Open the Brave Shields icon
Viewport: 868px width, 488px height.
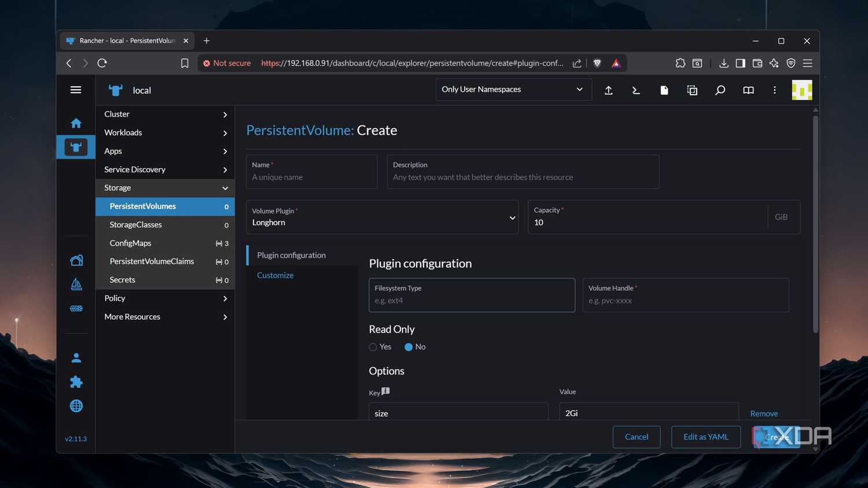pyautogui.click(x=597, y=63)
